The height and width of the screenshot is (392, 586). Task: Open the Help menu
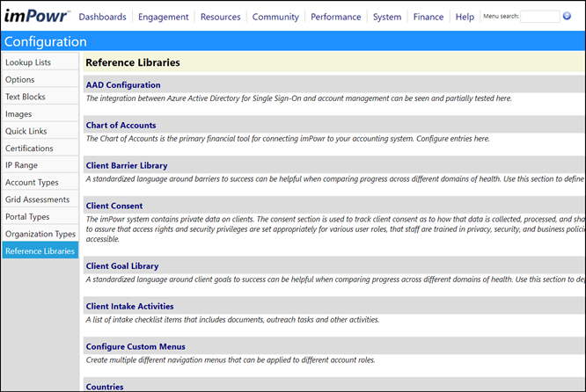coord(465,17)
